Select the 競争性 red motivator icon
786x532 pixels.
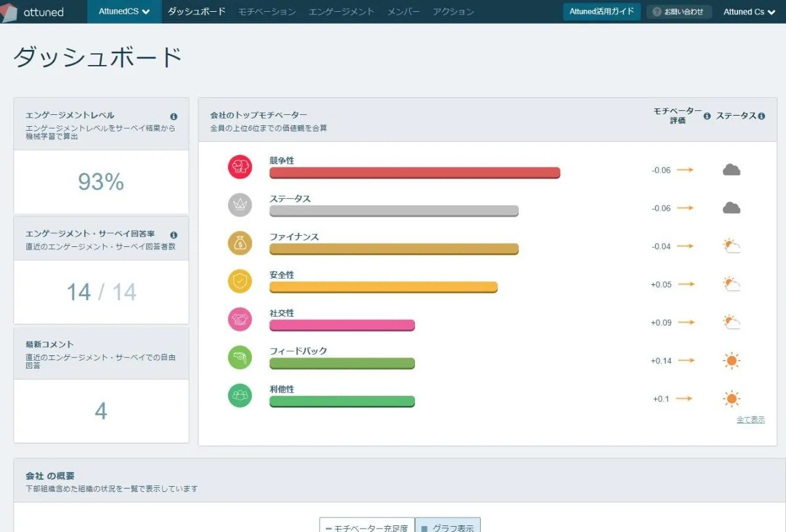[240, 167]
